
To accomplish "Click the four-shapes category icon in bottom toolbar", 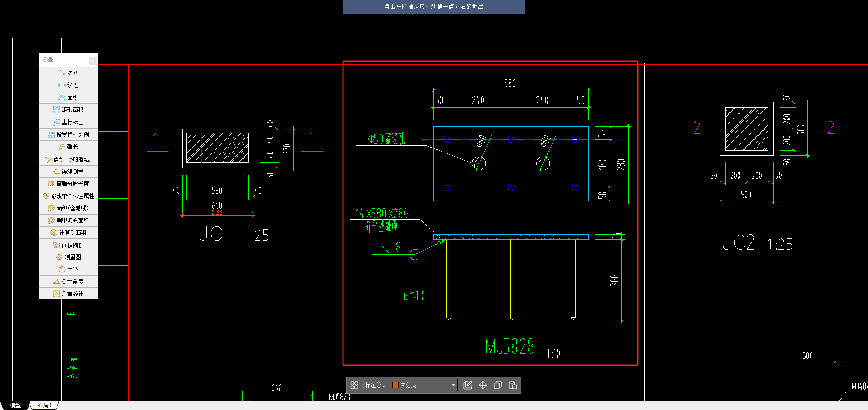I will point(354,385).
